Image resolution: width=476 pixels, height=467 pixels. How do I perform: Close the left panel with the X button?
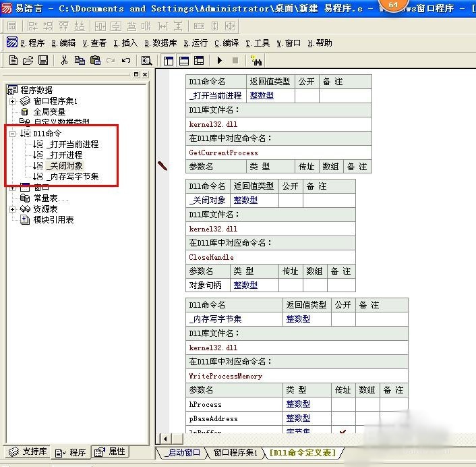(x=145, y=74)
